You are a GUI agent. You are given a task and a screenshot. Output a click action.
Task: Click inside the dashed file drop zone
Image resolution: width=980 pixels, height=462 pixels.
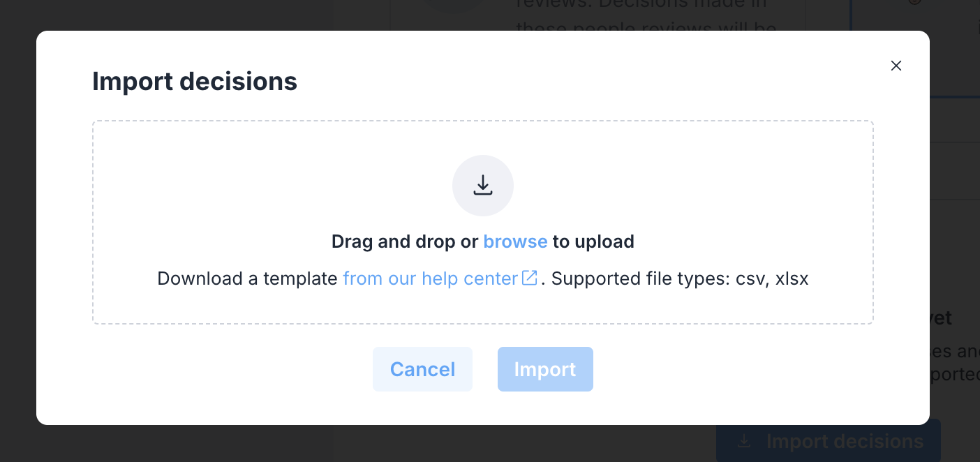[x=483, y=223]
